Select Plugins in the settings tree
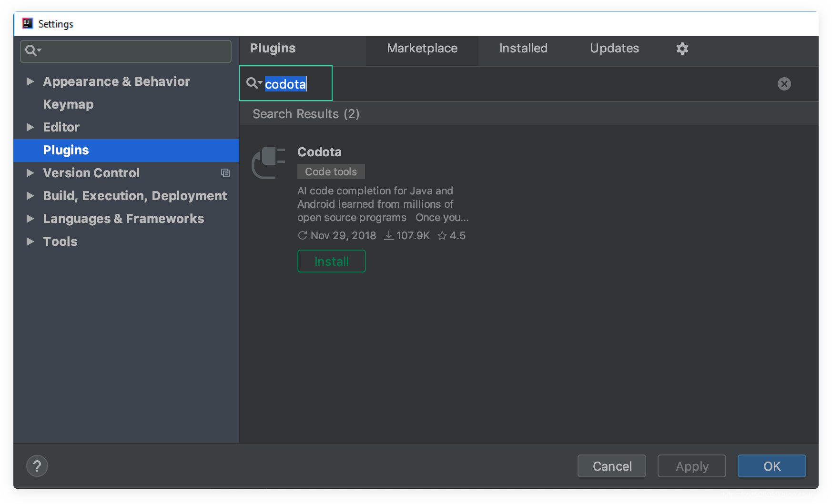 [x=126, y=150]
